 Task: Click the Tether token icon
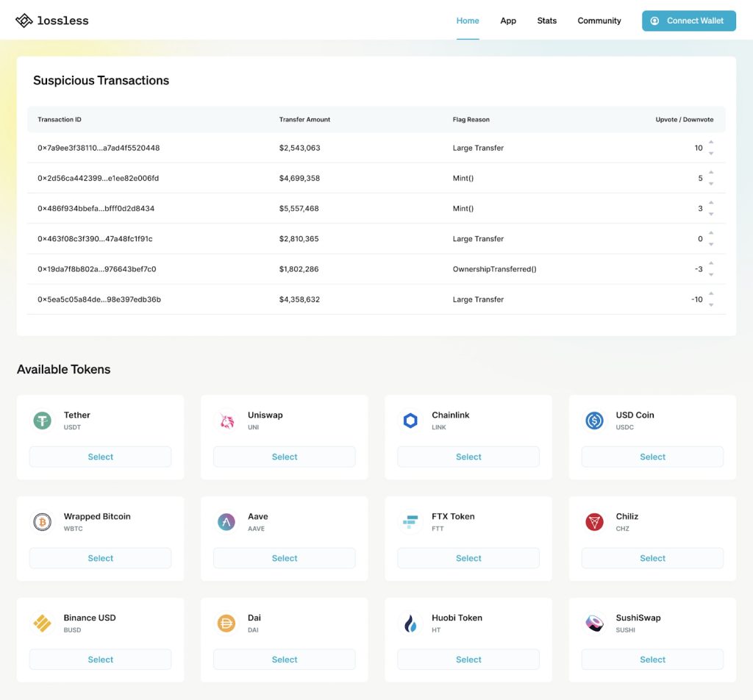coord(43,421)
